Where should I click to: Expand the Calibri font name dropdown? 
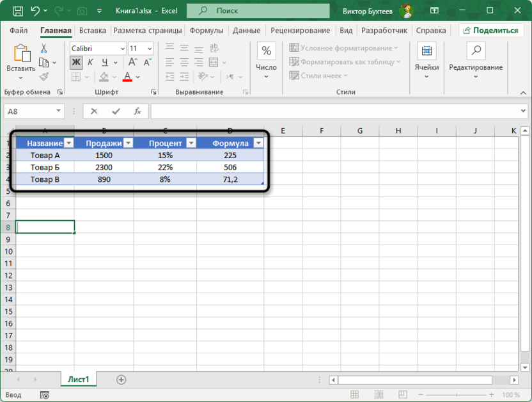[x=121, y=49]
